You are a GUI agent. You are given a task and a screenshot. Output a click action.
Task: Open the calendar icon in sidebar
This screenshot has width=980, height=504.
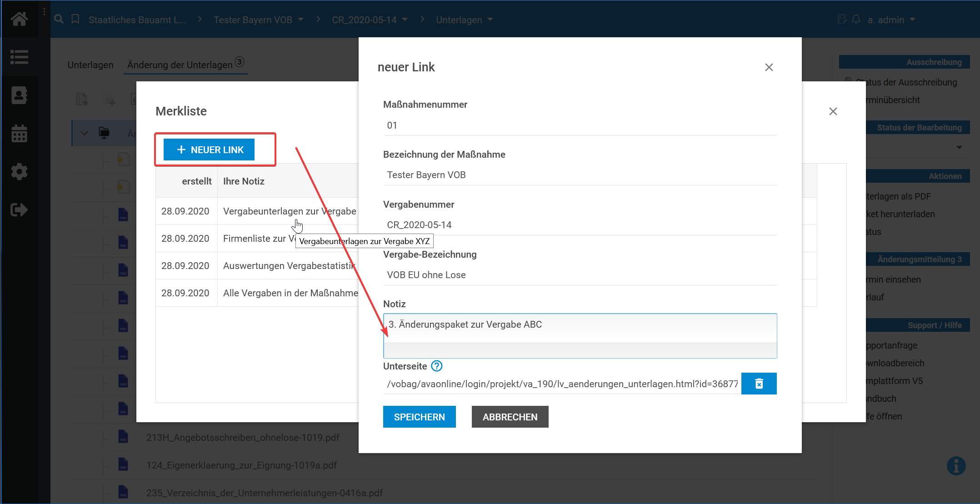click(x=19, y=133)
